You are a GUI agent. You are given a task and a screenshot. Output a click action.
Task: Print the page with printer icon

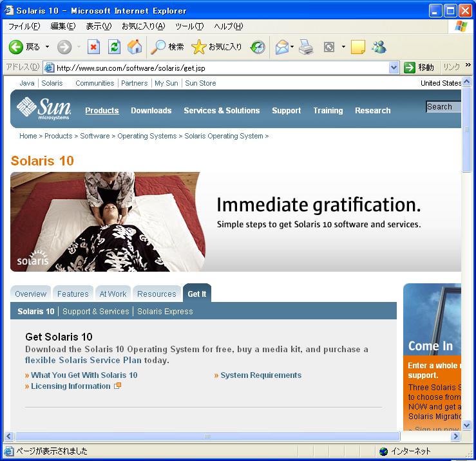coord(306,47)
